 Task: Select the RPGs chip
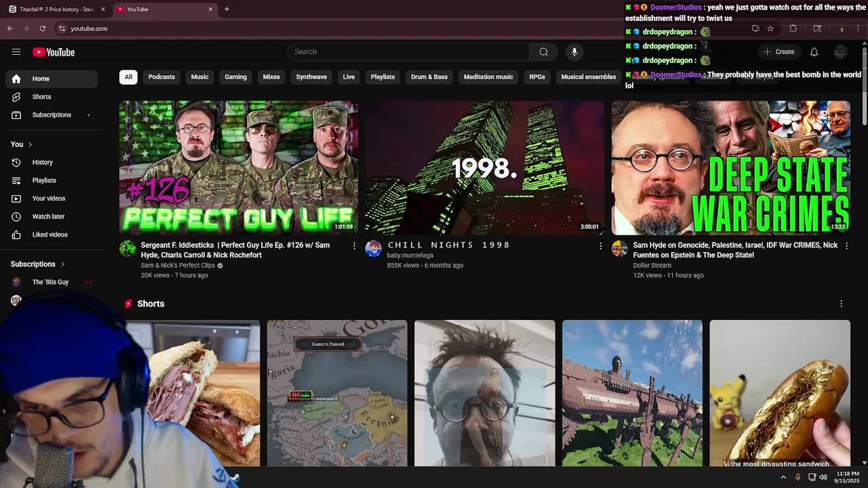tap(537, 77)
